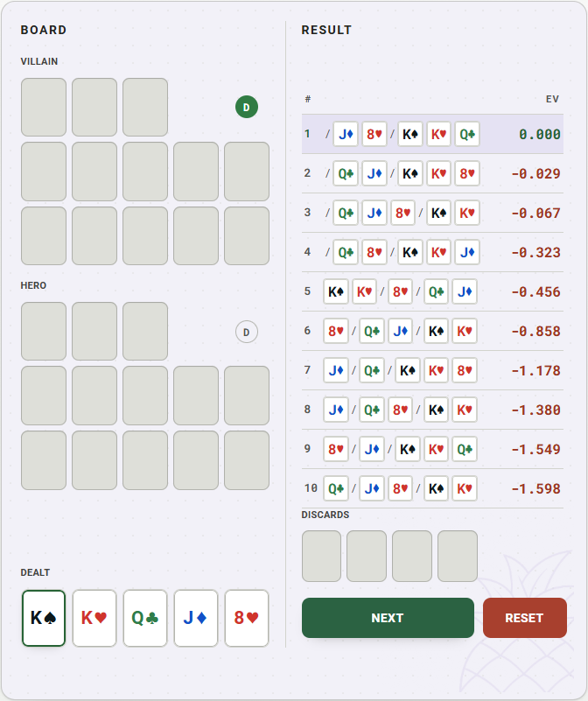Click first empty slot in Villain top row
The image size is (588, 701).
44,108
